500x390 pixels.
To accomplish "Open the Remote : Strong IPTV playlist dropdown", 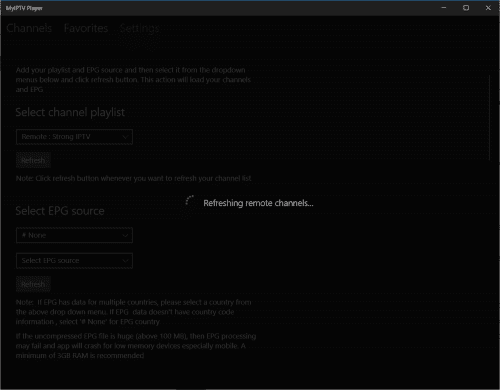I will click(x=74, y=137).
